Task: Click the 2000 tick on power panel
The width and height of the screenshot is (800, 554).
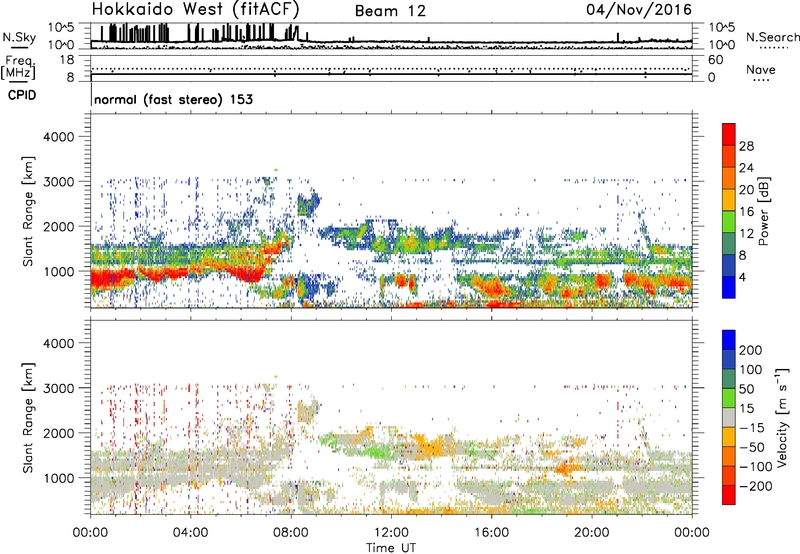Action: pyautogui.click(x=58, y=226)
